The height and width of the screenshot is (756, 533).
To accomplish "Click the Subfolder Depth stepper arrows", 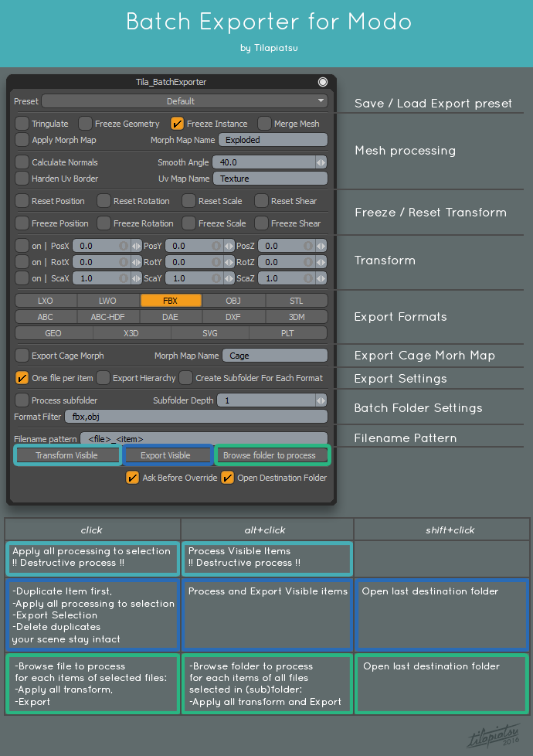I will point(321,400).
